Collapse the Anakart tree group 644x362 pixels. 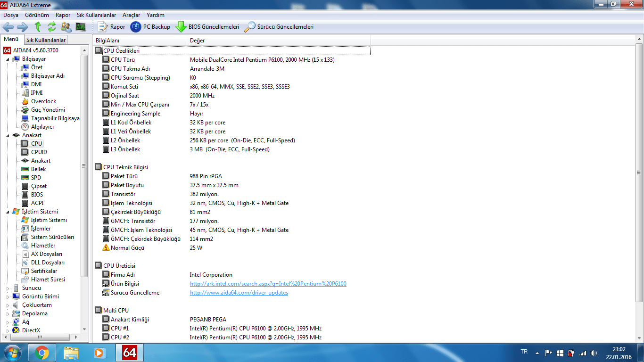pos(7,136)
